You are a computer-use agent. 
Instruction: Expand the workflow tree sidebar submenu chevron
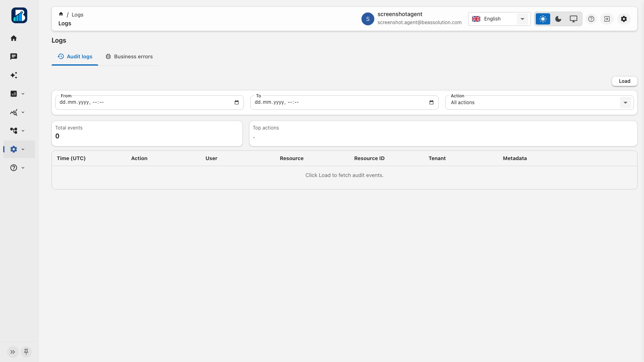click(x=23, y=131)
